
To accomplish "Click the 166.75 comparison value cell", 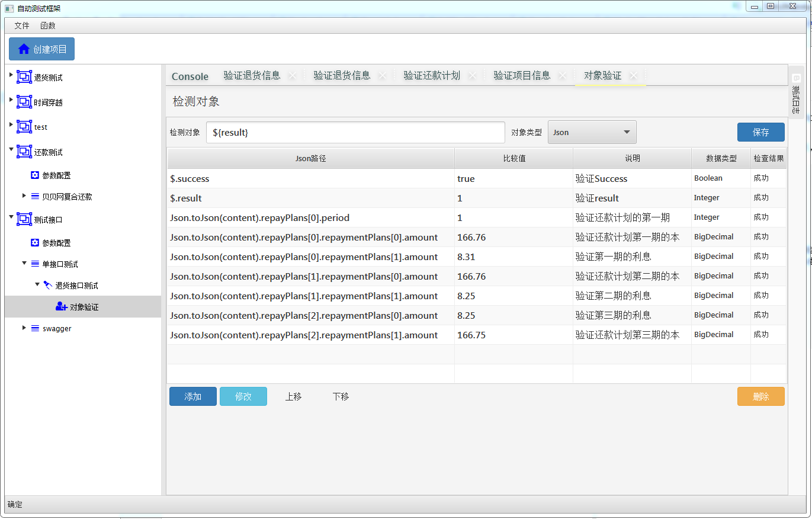I will [x=513, y=335].
